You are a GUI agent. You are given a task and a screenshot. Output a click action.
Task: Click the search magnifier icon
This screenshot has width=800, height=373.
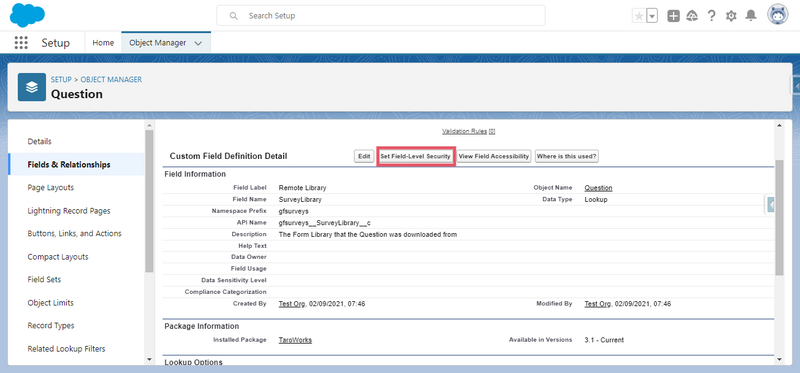[x=234, y=16]
